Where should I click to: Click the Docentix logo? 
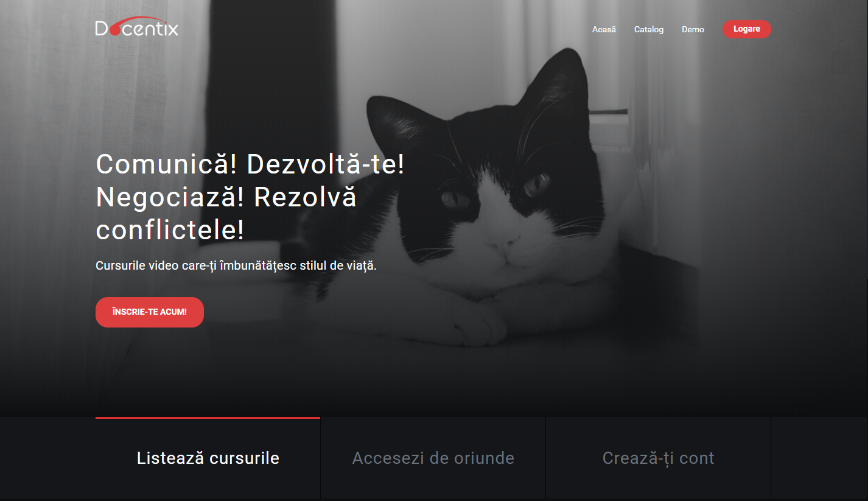click(x=137, y=27)
